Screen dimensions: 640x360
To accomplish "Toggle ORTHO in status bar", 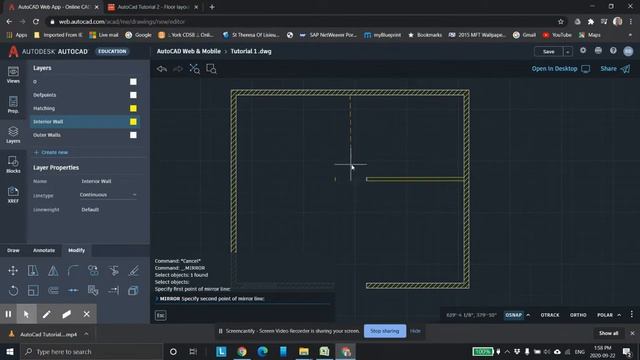I will 578,315.
